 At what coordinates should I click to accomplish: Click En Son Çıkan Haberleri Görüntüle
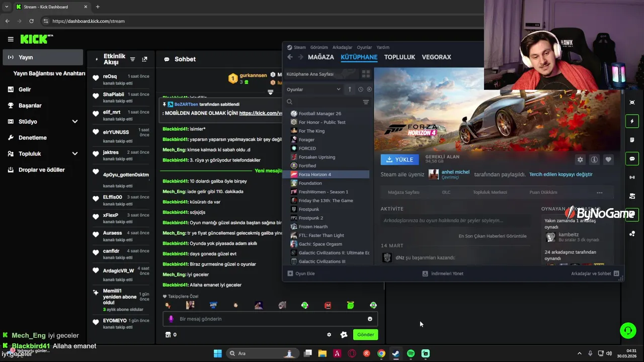coord(493,236)
